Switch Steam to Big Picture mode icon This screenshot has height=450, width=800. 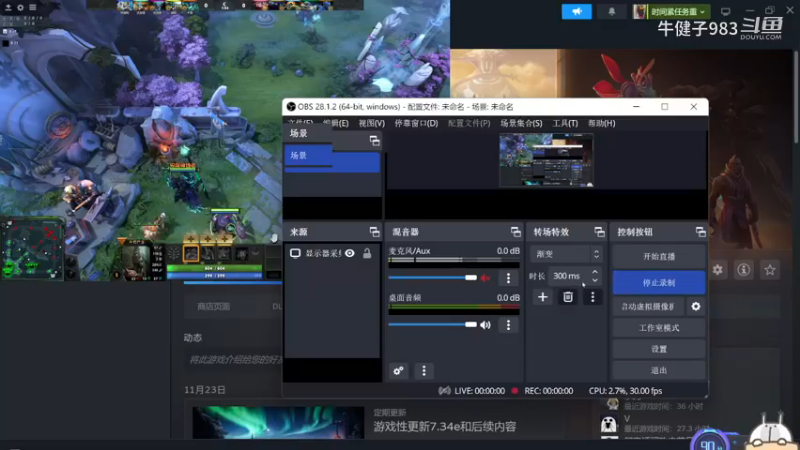tap(726, 11)
